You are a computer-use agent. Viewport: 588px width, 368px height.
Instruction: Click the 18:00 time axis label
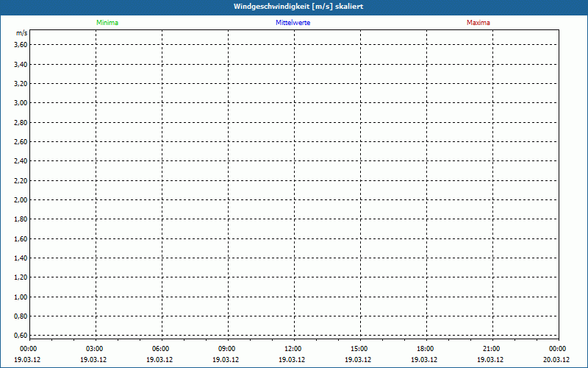pos(426,349)
